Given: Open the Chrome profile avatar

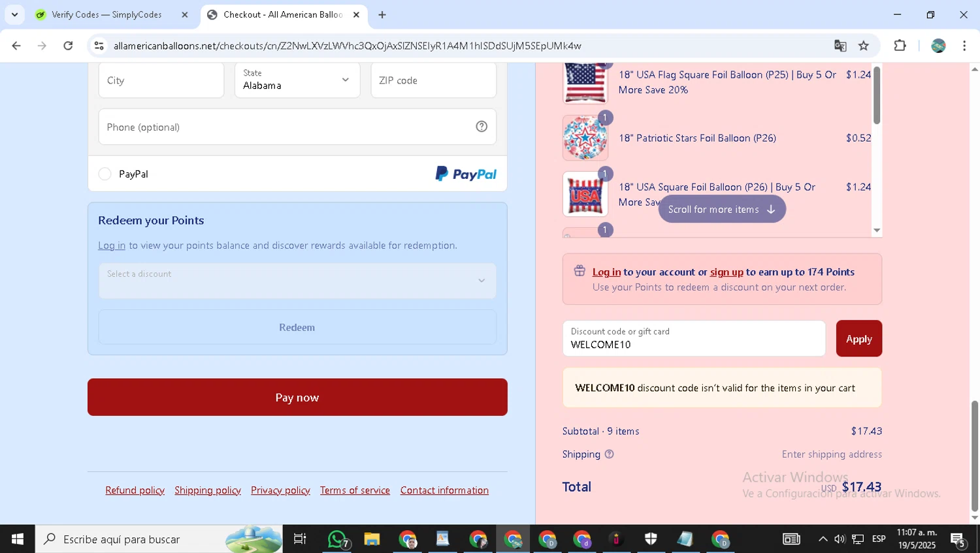Looking at the screenshot, I should pos(939,46).
